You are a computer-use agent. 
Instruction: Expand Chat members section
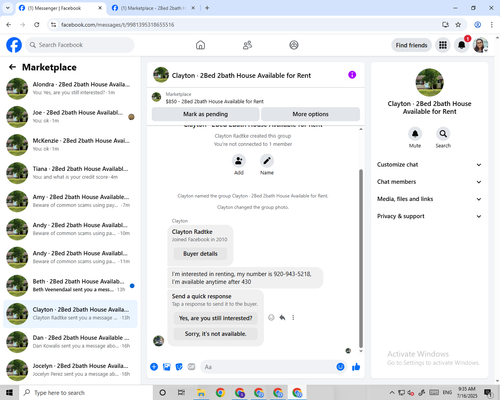point(429,182)
